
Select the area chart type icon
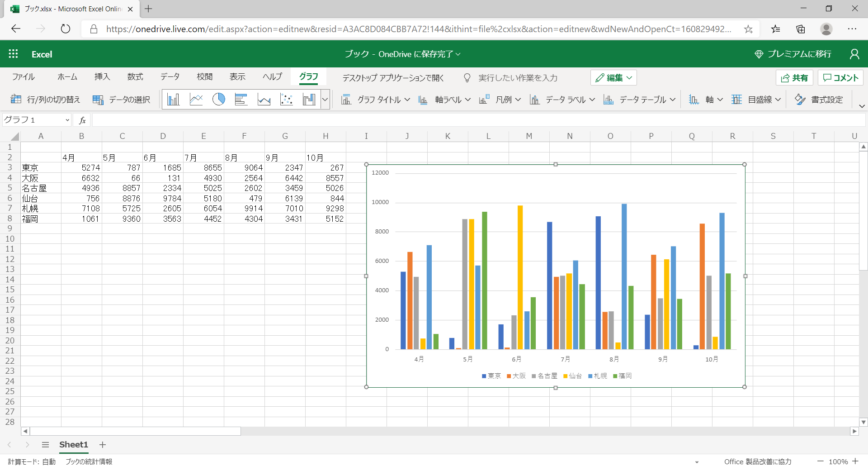point(264,99)
